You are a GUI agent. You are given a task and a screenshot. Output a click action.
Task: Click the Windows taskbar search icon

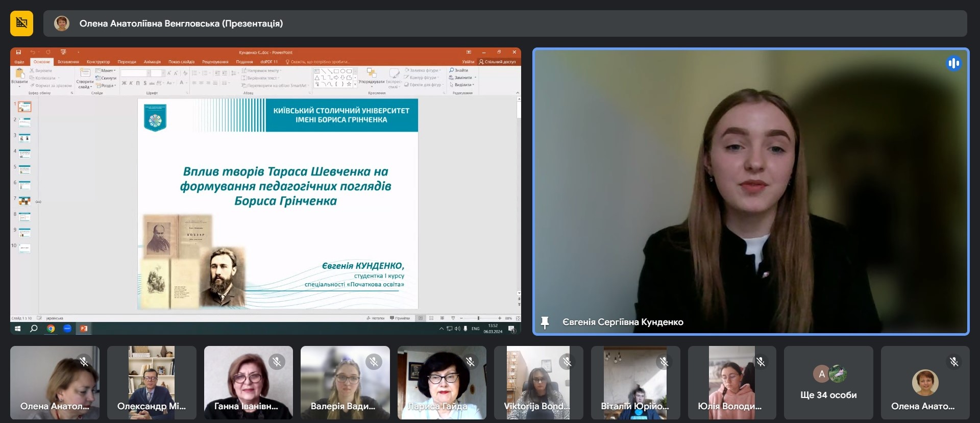pos(34,329)
